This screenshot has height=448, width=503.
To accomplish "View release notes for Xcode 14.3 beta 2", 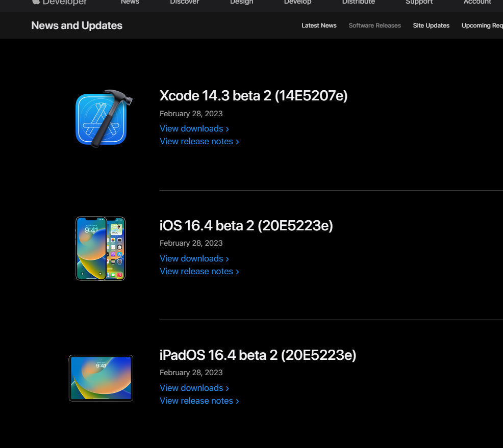I will pos(199,141).
